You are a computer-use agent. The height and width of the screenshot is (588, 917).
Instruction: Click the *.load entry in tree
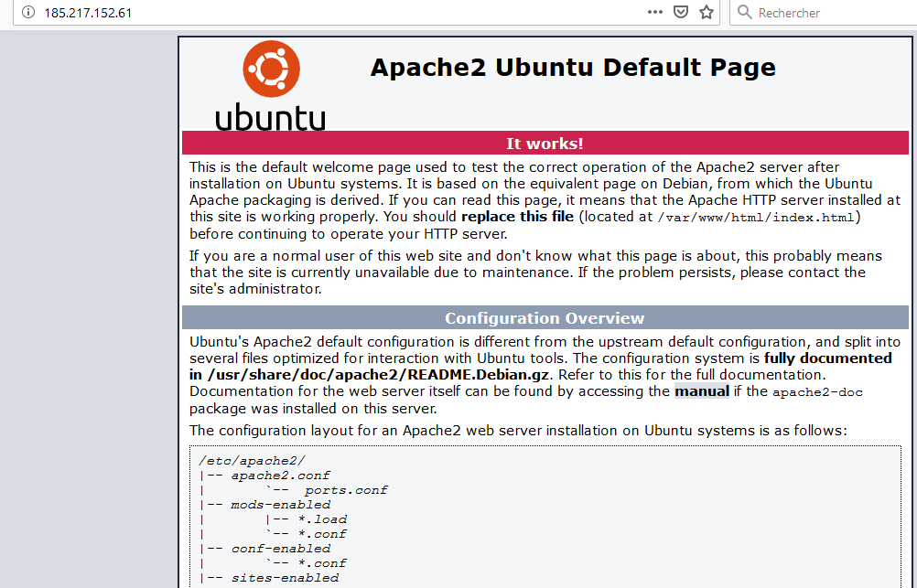[323, 519]
